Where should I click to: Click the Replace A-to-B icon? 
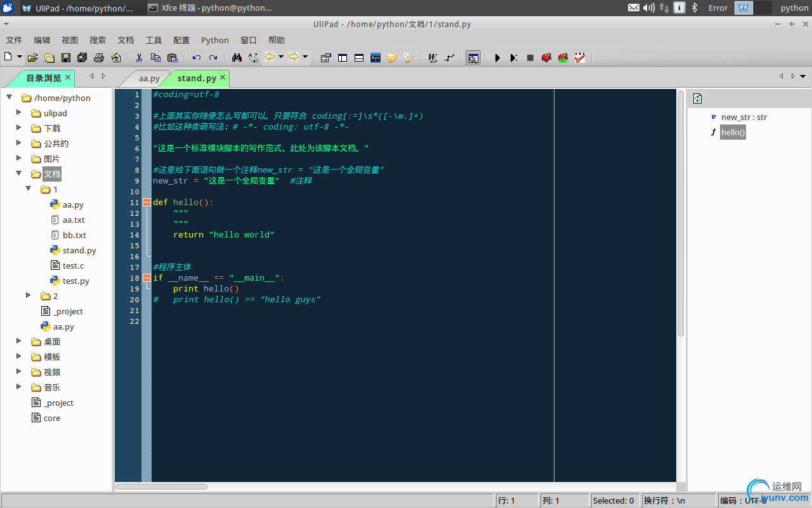pos(253,58)
